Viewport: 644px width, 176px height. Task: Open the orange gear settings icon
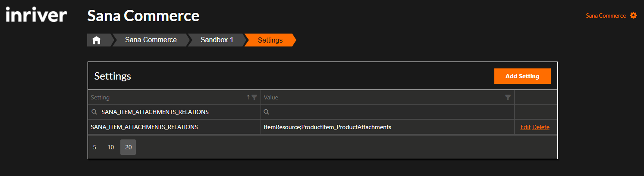633,15
